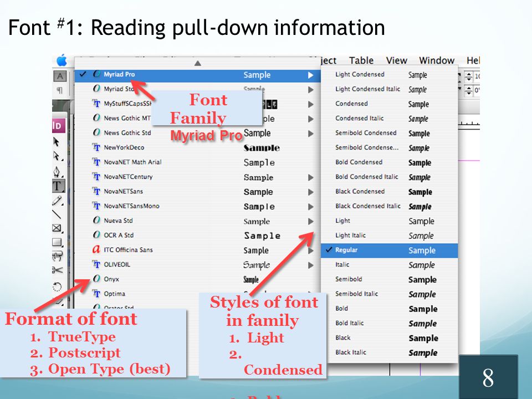Choose the Semibold Condensed style
Image resolution: width=532 pixels, height=399 pixels.
pos(389,133)
